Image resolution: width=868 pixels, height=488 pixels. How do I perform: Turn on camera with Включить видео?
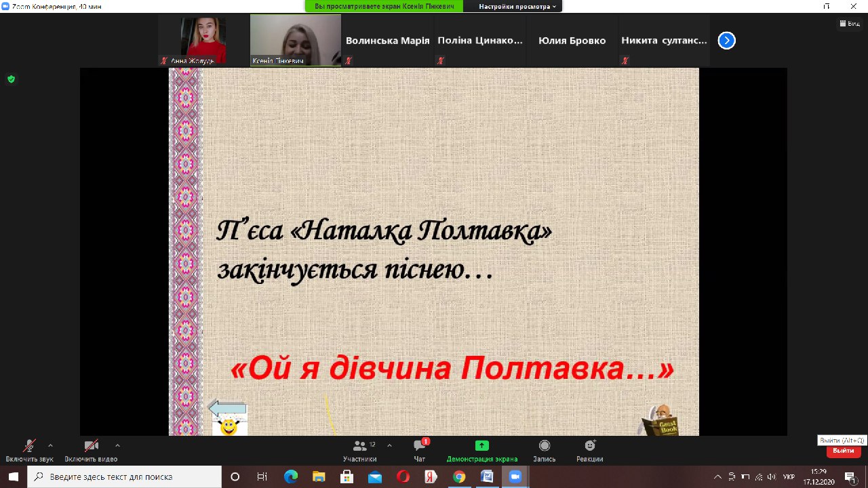click(91, 446)
